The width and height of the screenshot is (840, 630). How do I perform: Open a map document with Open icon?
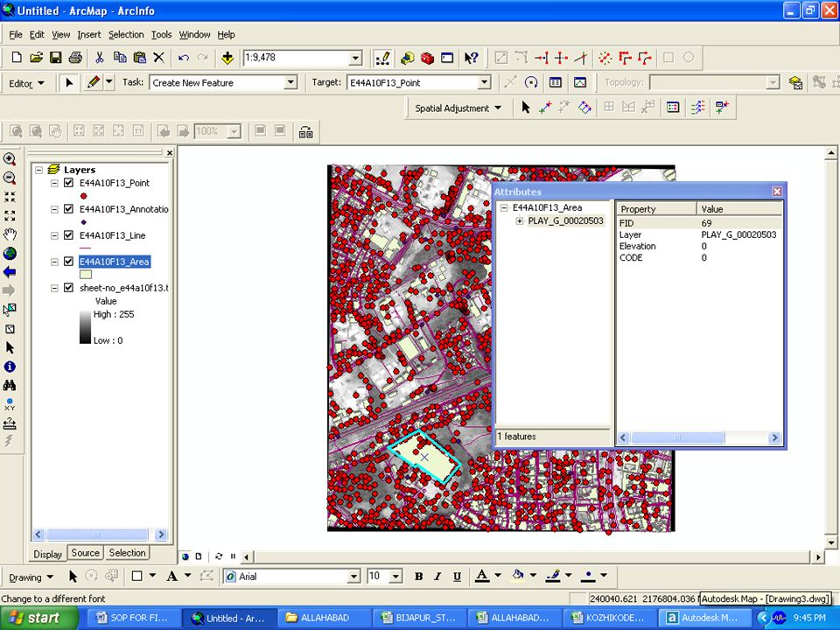(x=36, y=58)
